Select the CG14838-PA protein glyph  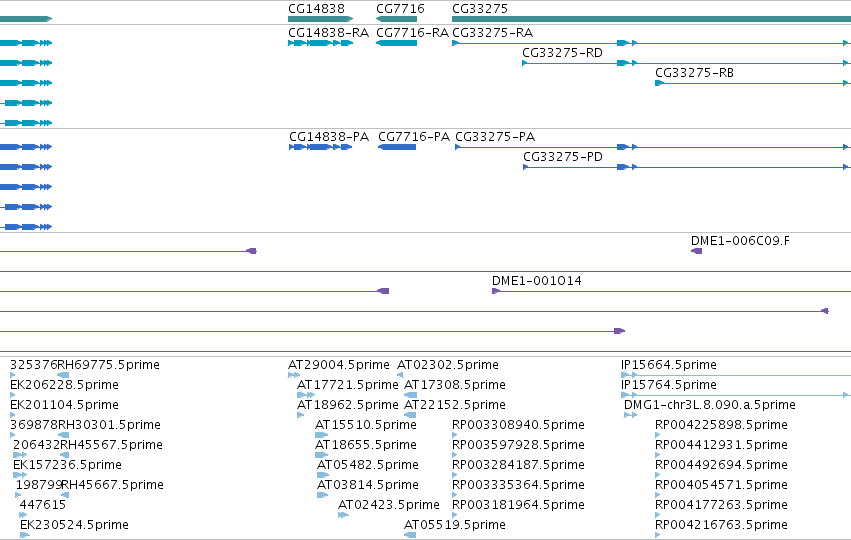pos(320,147)
